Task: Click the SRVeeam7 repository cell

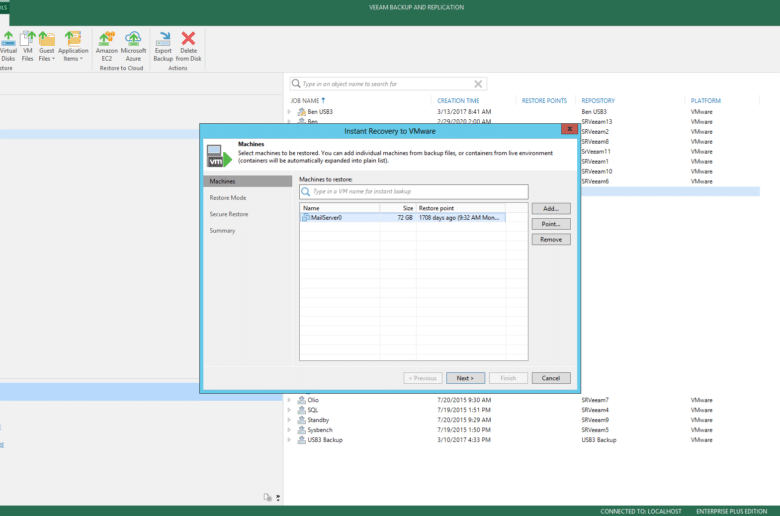Action: [x=595, y=400]
